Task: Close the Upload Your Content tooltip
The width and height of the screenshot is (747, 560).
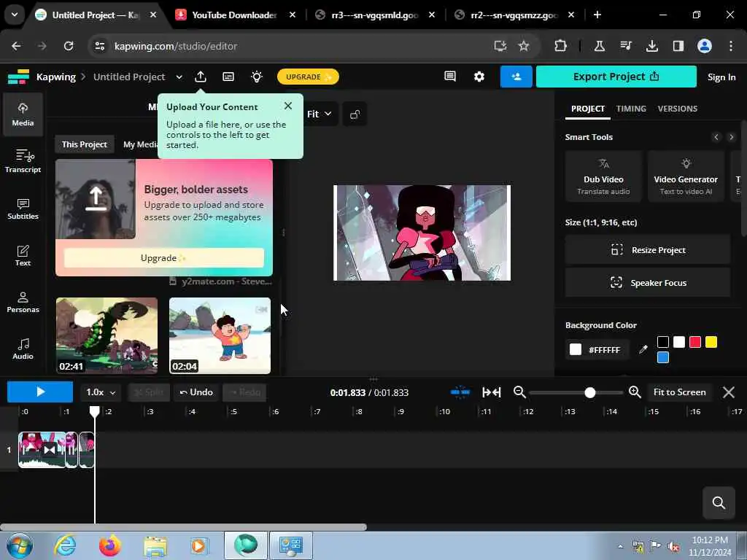Action: click(287, 106)
